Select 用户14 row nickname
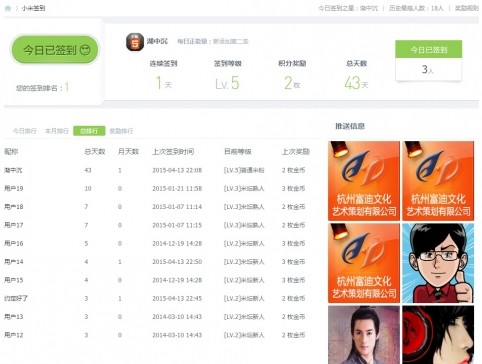Screen dimensions: 482x364 coord(14,262)
